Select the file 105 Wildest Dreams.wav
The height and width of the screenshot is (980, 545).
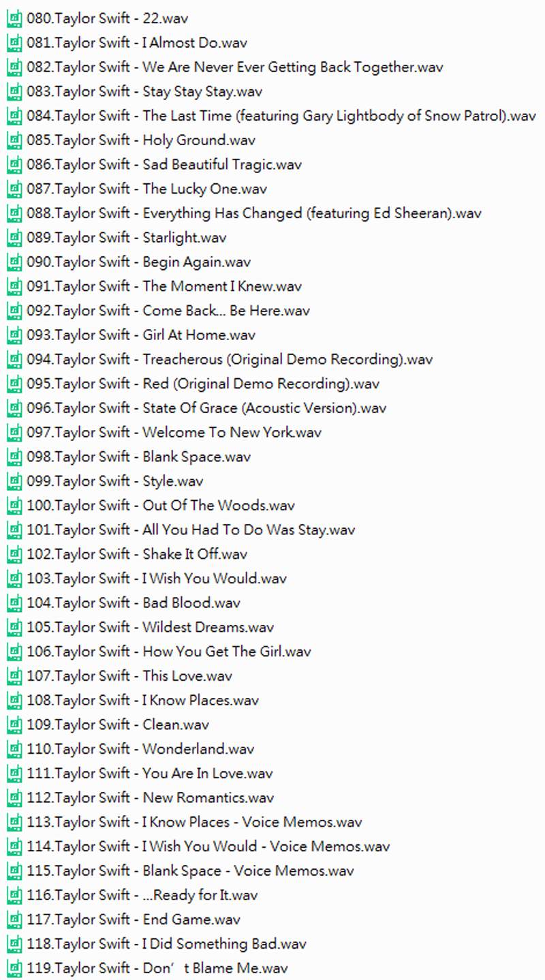150,628
